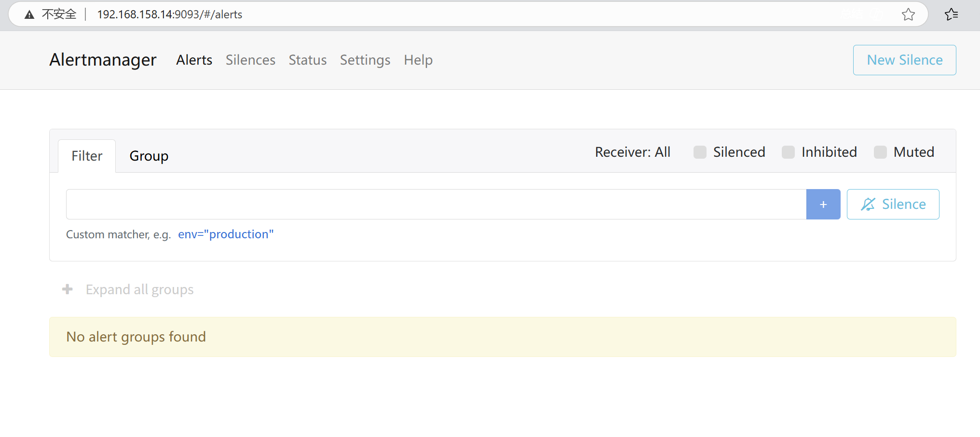Open the Silences navigation item
The height and width of the screenshot is (437, 980).
tap(250, 60)
